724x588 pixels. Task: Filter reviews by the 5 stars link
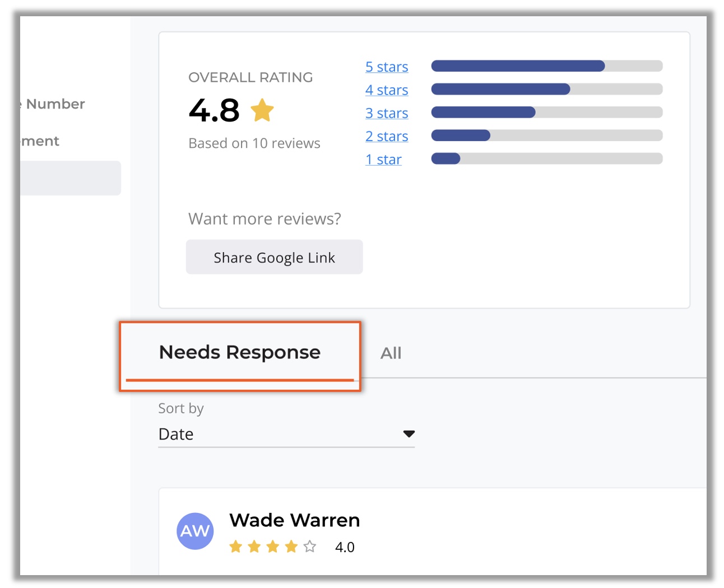387,67
